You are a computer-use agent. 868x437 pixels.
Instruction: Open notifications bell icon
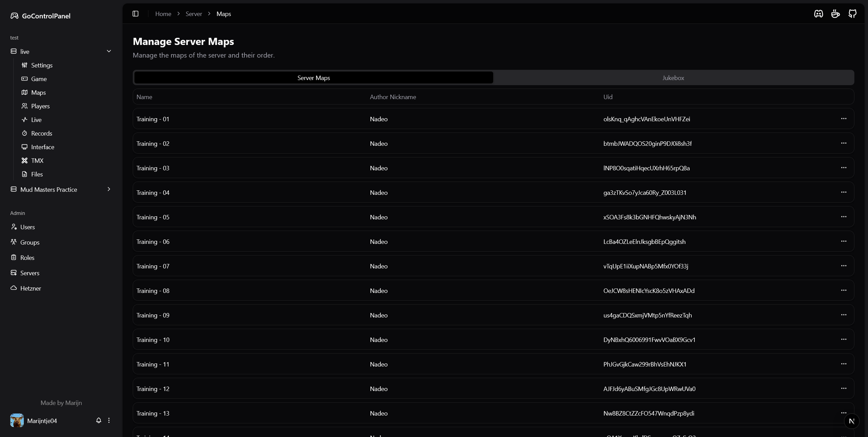99,420
